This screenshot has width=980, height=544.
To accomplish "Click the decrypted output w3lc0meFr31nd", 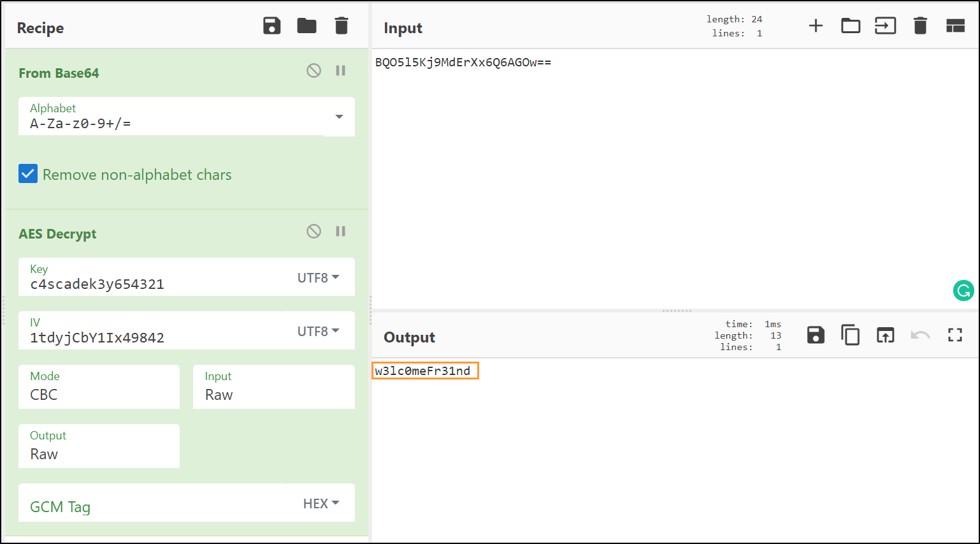I will (423, 371).
